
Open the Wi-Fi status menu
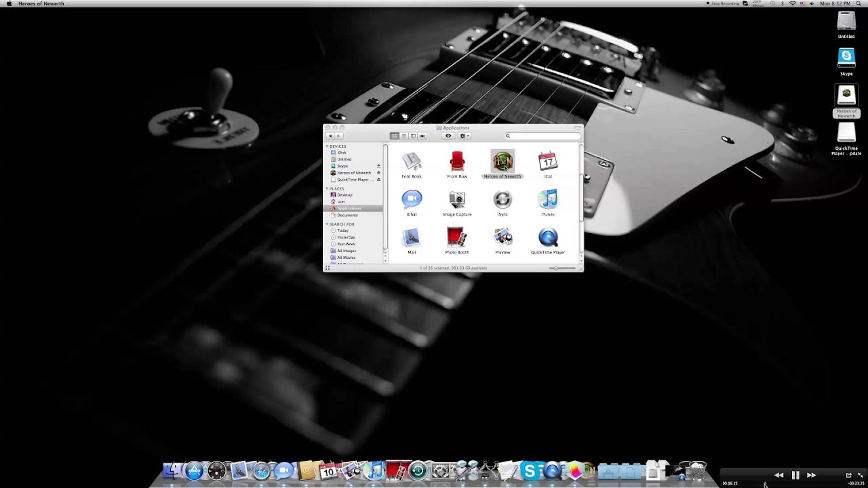click(x=793, y=3)
